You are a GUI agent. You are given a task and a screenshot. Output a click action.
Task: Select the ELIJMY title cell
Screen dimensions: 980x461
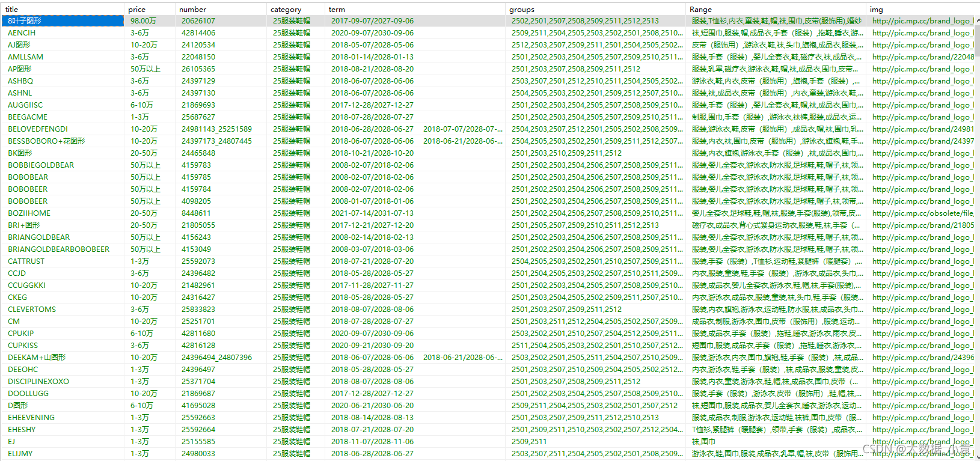pyautogui.click(x=63, y=454)
